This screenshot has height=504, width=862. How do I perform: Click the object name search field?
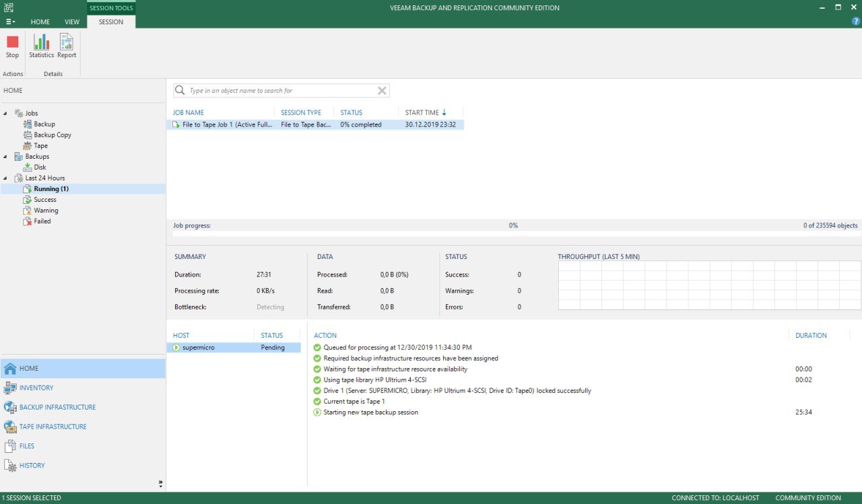[x=281, y=90]
